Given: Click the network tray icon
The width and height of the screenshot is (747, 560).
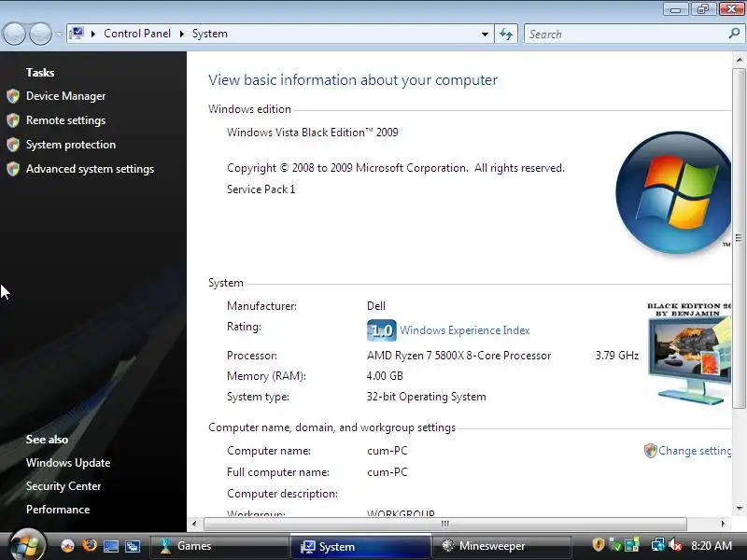Looking at the screenshot, I should coord(658,545).
